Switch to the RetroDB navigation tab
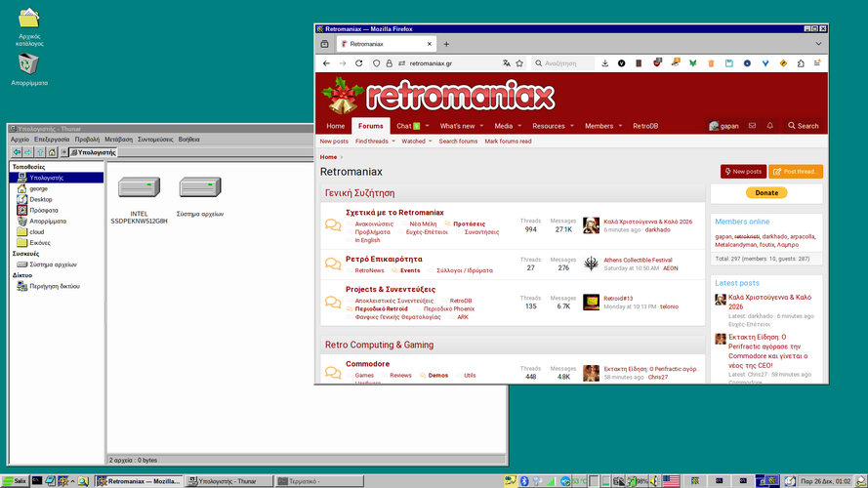The width and height of the screenshot is (868, 488). [645, 126]
